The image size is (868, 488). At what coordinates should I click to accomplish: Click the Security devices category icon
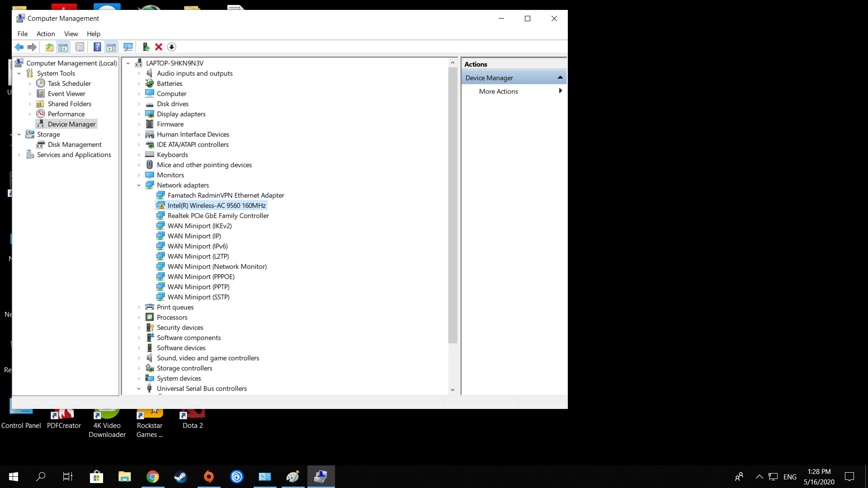[150, 328]
